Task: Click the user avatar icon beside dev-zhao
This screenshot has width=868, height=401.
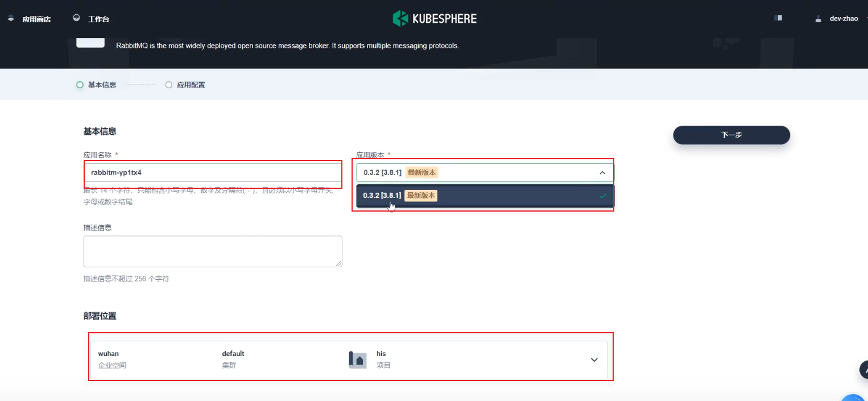Action: coord(819,19)
